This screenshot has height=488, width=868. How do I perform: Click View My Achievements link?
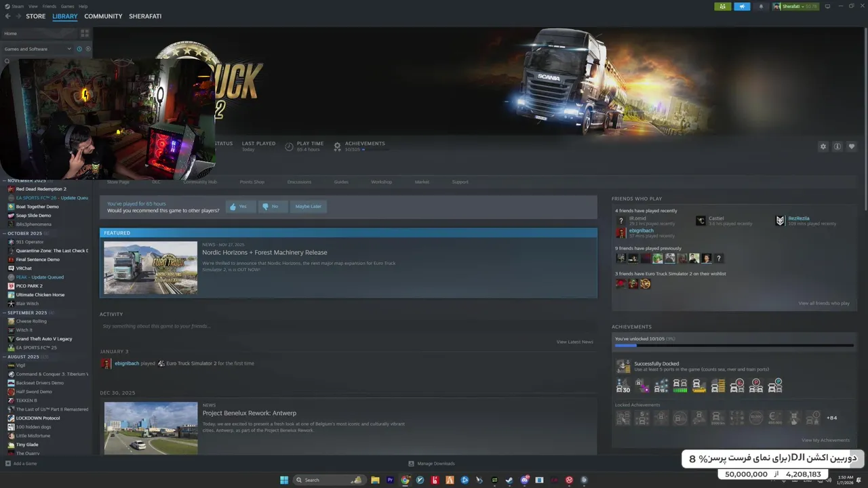click(825, 440)
